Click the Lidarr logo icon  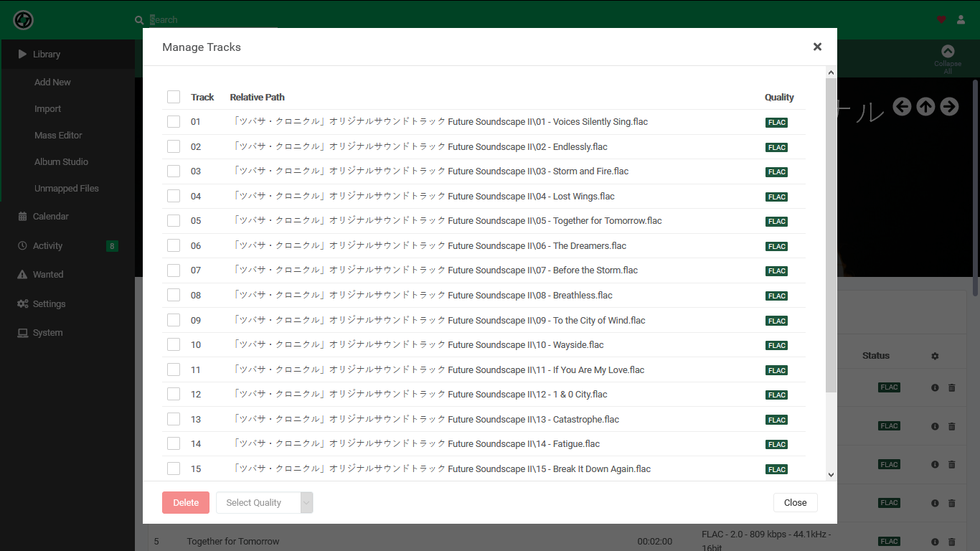pyautogui.click(x=22, y=20)
